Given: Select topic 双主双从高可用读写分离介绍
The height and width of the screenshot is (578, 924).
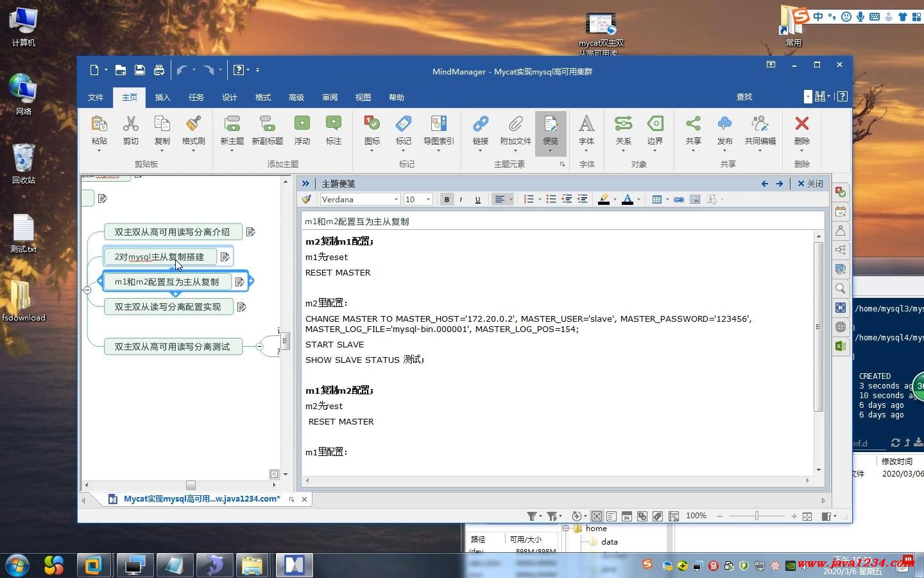Looking at the screenshot, I should click(x=173, y=232).
